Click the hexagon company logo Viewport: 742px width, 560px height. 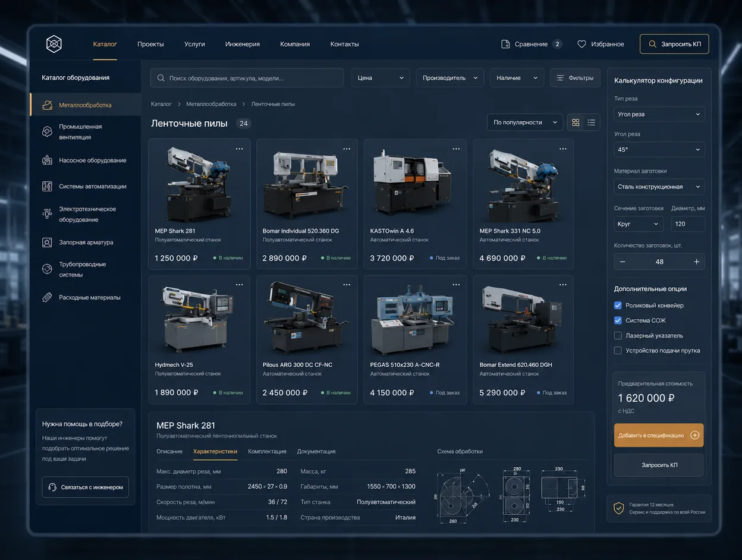(54, 44)
